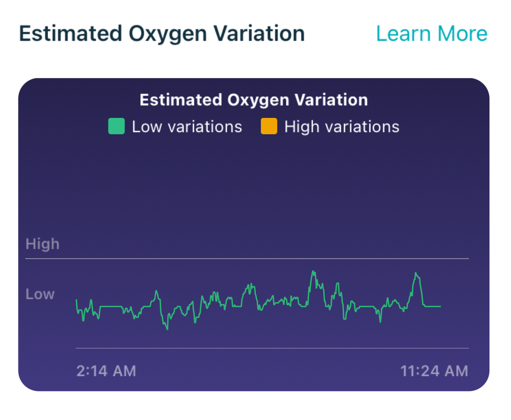511x420 pixels.
Task: Tap the High axis label
Action: 42,245
